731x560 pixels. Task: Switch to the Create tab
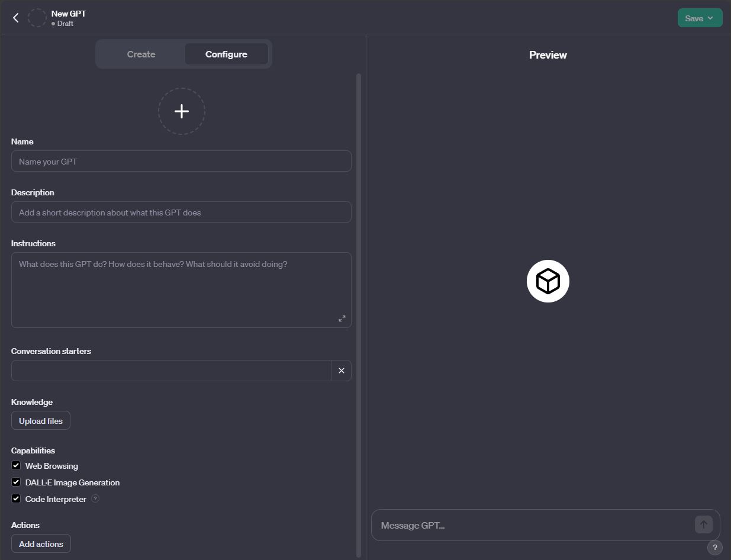tap(141, 54)
